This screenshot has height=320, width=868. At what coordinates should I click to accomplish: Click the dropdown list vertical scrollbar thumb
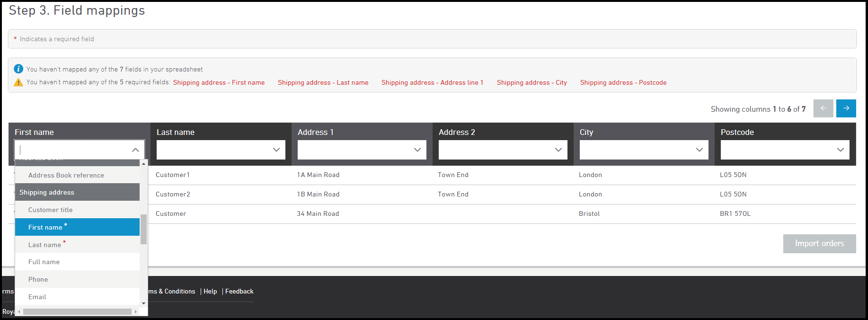point(143,229)
